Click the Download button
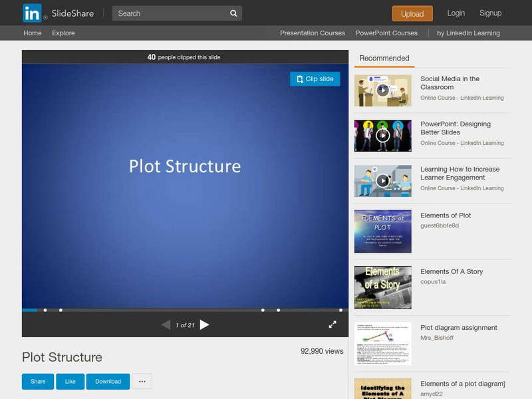This screenshot has width=532, height=399. click(108, 381)
